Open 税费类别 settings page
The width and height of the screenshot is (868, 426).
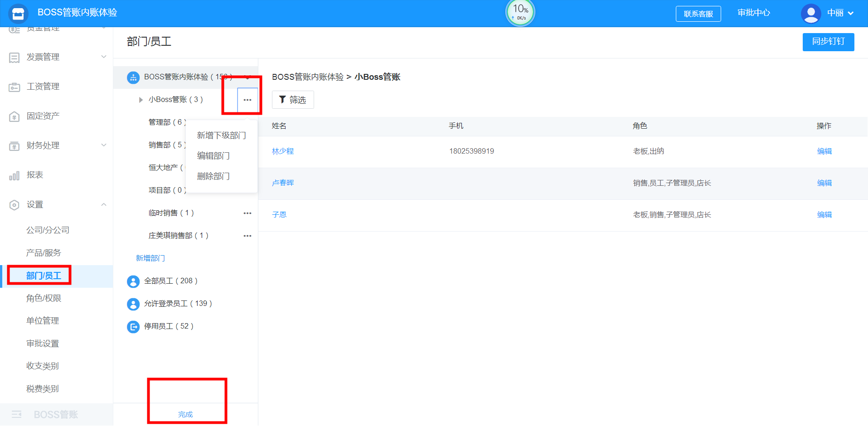click(x=43, y=389)
